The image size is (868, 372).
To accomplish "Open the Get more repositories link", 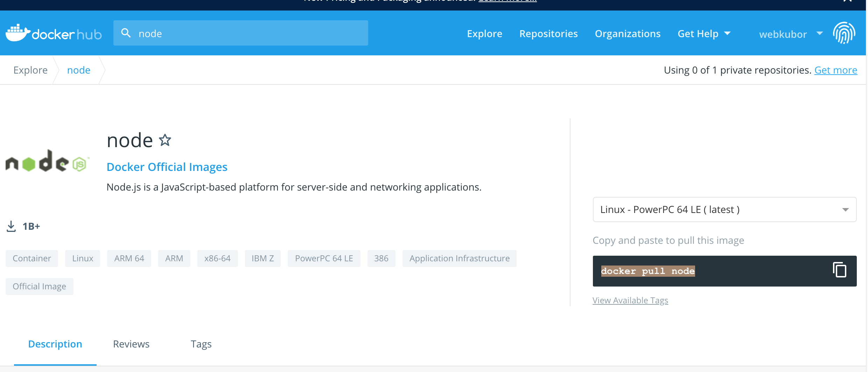I will [x=835, y=70].
